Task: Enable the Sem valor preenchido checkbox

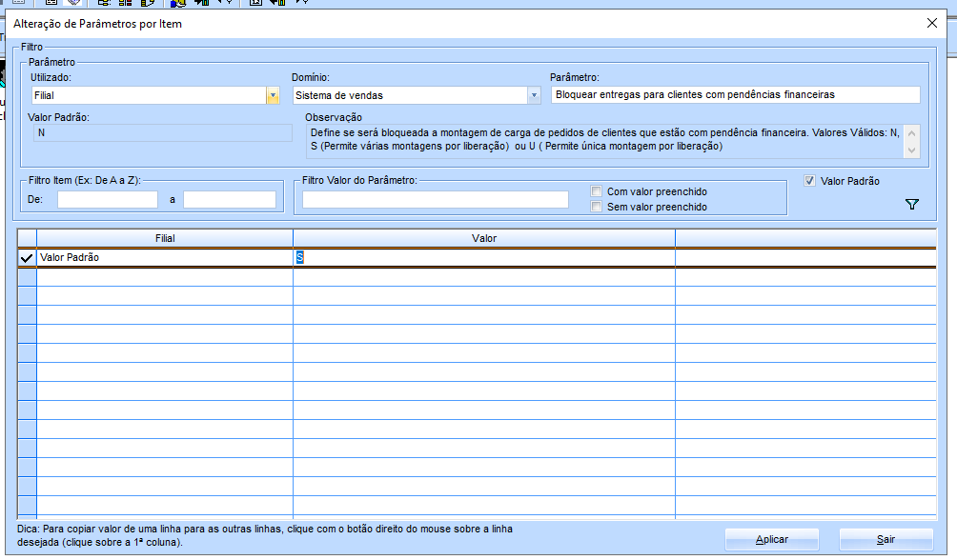Action: pos(597,207)
